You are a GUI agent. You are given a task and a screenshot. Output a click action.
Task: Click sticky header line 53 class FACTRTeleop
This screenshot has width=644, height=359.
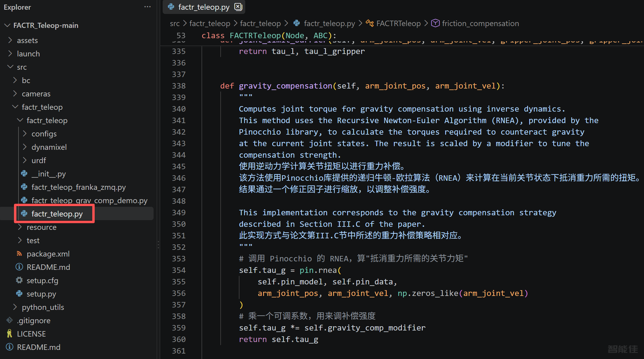point(269,35)
